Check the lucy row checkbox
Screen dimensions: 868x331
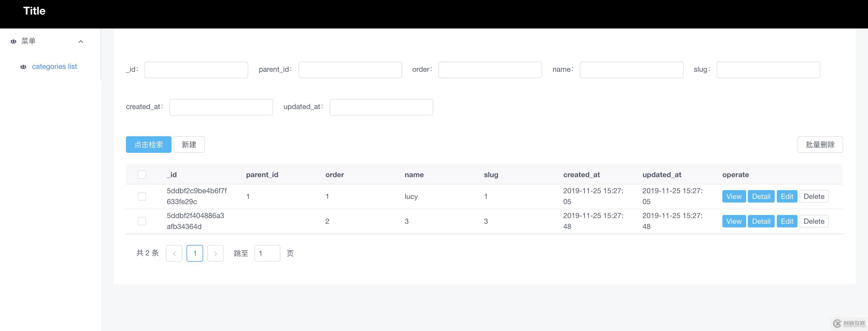(x=142, y=196)
